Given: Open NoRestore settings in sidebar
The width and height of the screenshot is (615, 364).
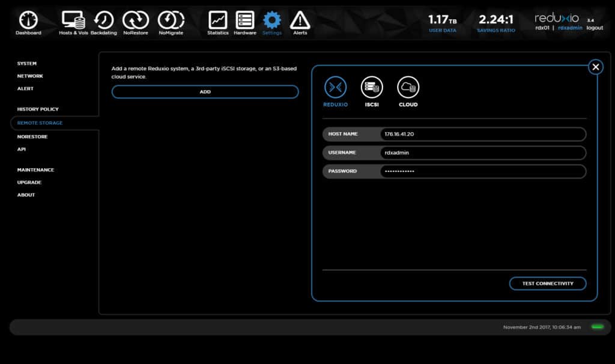Looking at the screenshot, I should [x=32, y=136].
